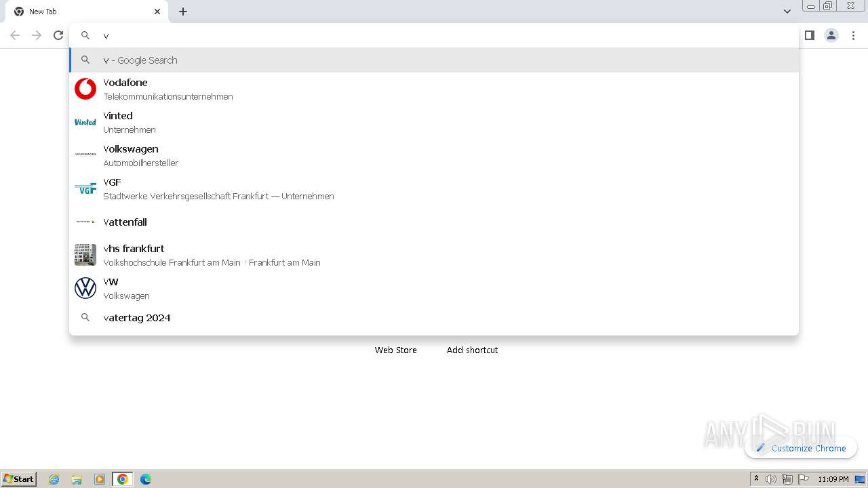The height and width of the screenshot is (488, 868).
Task: Click the back navigation arrow
Action: pos(15,35)
